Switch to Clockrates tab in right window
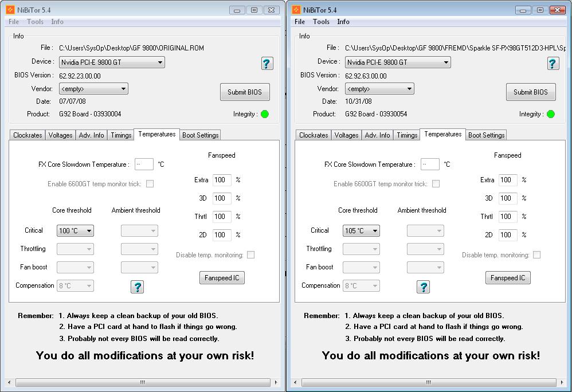 click(x=314, y=135)
